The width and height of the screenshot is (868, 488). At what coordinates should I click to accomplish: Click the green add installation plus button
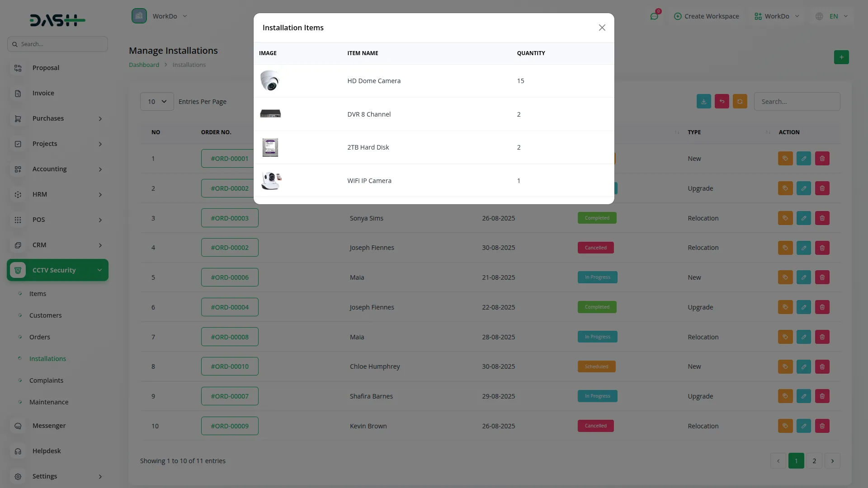(x=841, y=57)
